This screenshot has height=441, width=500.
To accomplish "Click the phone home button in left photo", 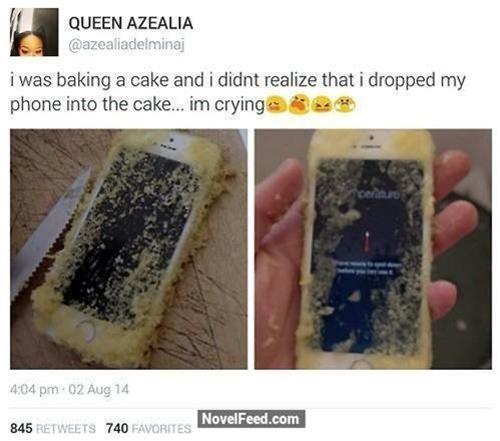I will pyautogui.click(x=87, y=328).
